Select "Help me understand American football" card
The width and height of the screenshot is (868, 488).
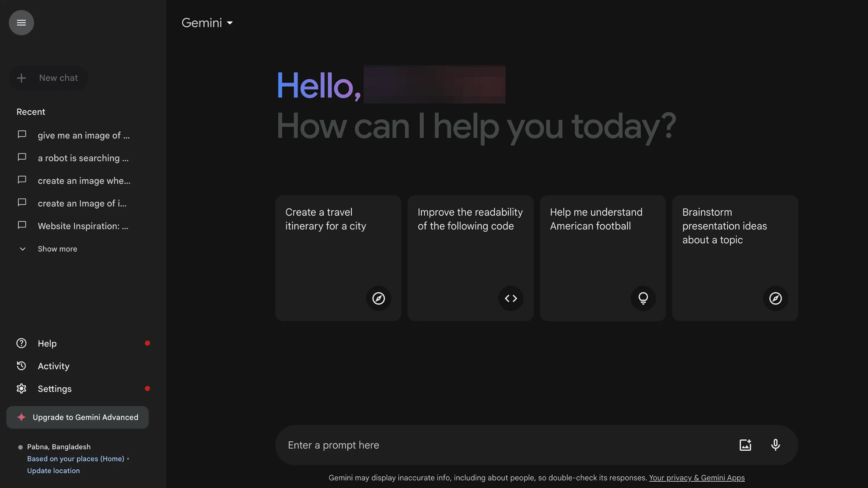603,258
